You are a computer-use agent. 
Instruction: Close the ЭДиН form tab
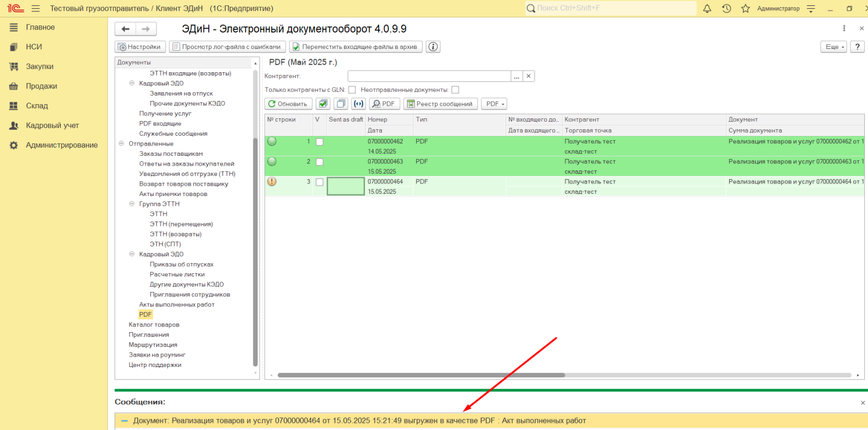[861, 28]
